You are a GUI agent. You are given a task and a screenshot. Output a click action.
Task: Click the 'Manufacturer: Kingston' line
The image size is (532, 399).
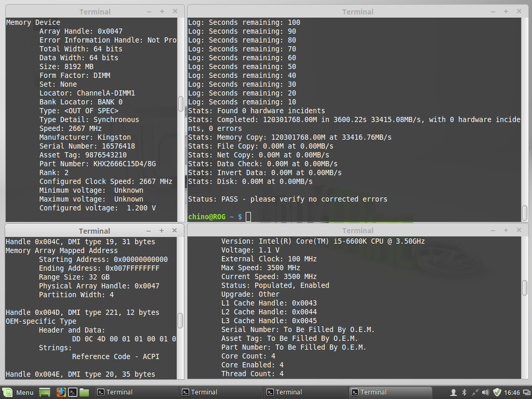point(85,137)
